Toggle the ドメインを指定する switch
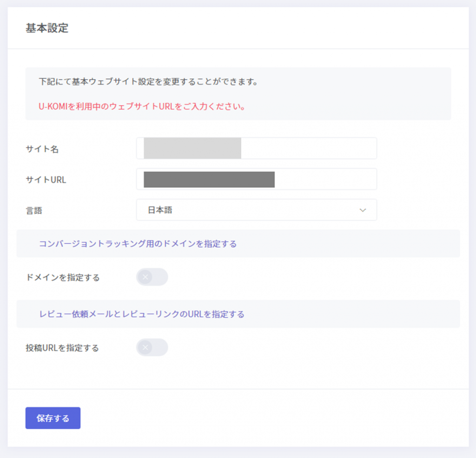The width and height of the screenshot is (476, 458). point(152,277)
